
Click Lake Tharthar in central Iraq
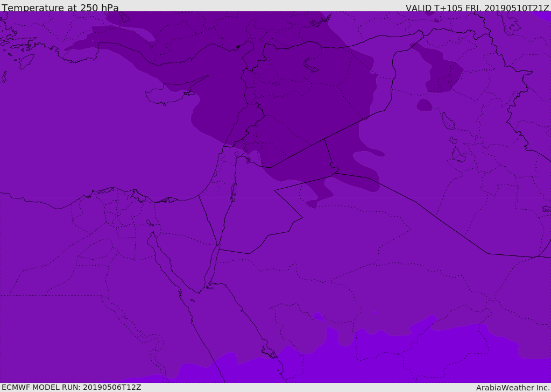click(448, 121)
